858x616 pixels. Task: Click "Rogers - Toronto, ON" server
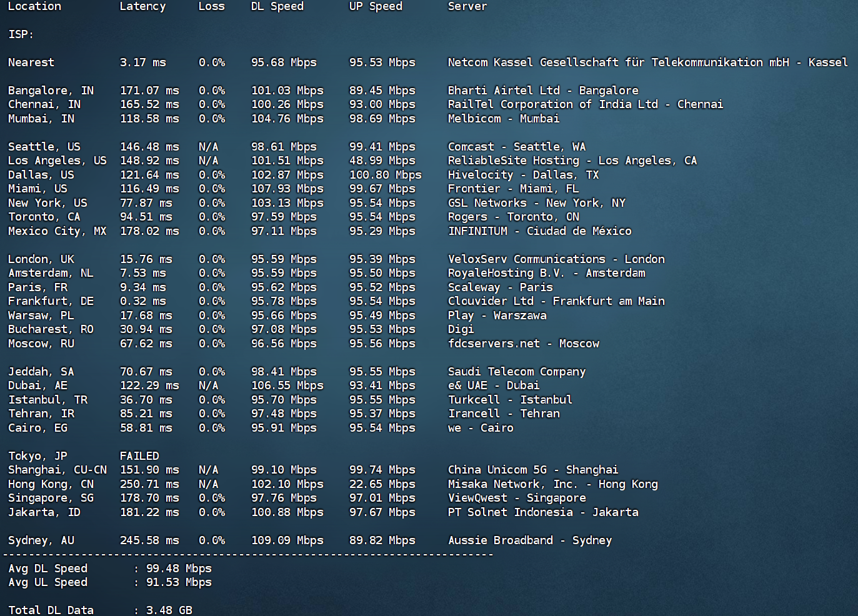click(x=514, y=217)
